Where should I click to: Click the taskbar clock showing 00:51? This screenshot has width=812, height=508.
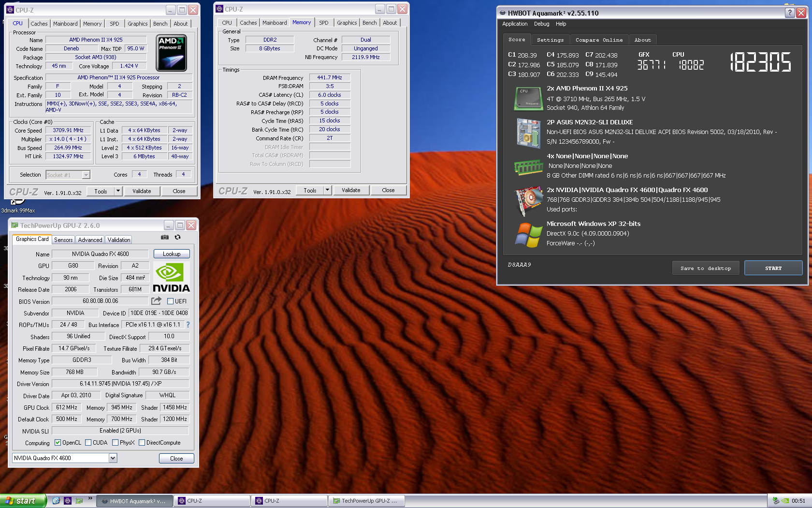coord(798,501)
